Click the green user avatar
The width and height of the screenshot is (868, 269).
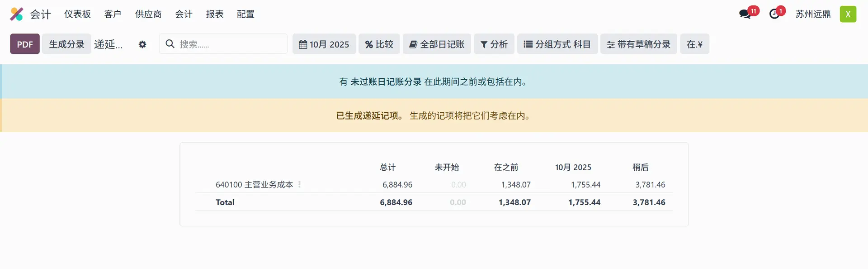848,14
